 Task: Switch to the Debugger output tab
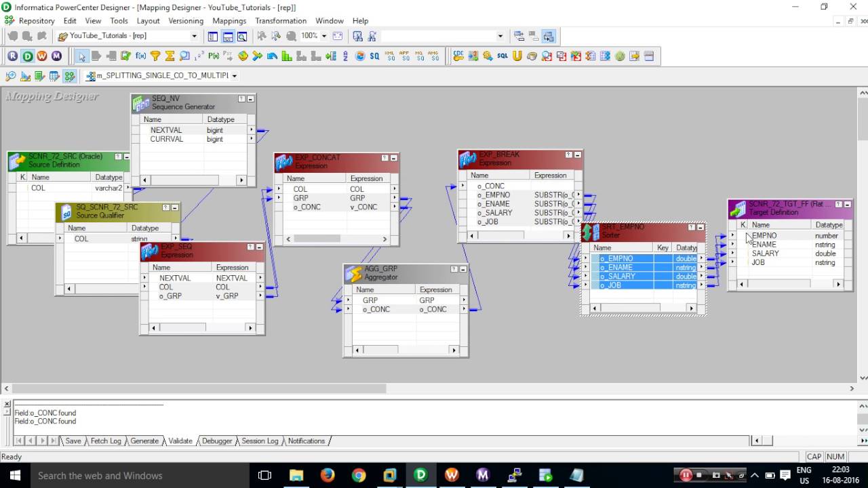click(x=217, y=441)
